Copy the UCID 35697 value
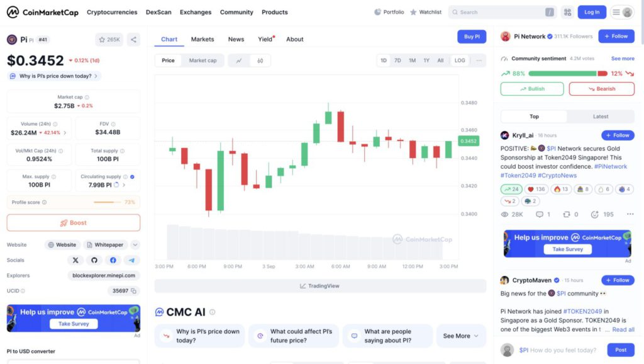This screenshot has width=644, height=364. pos(134,291)
